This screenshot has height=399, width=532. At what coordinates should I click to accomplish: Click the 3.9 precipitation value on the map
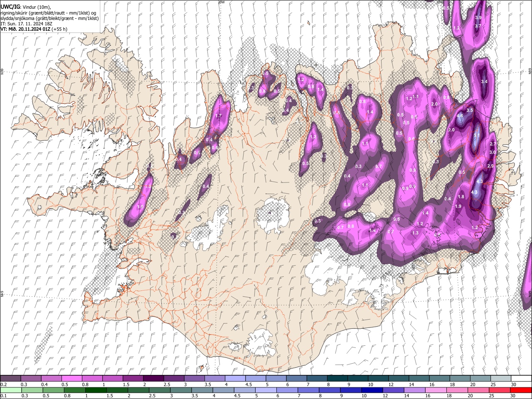point(478,17)
